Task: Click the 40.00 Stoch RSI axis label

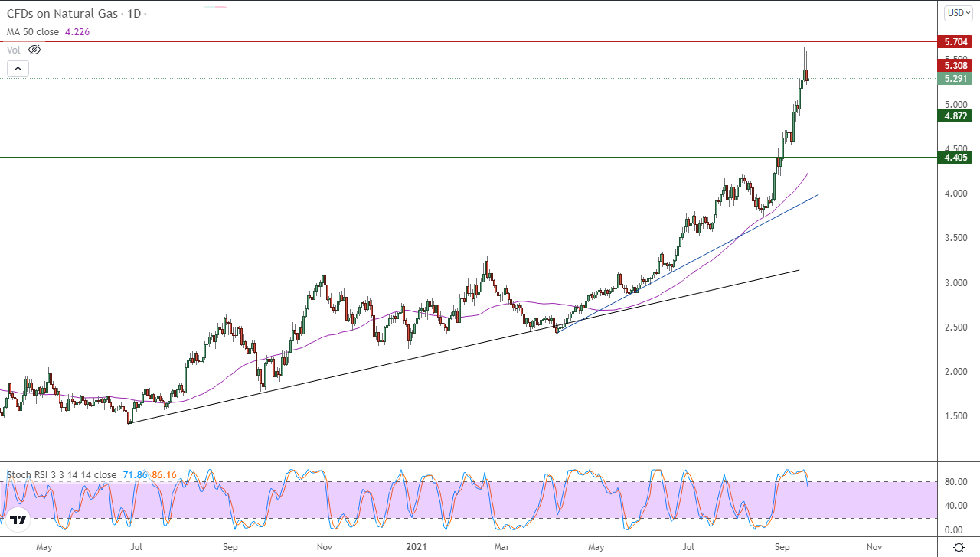Action: [x=955, y=506]
